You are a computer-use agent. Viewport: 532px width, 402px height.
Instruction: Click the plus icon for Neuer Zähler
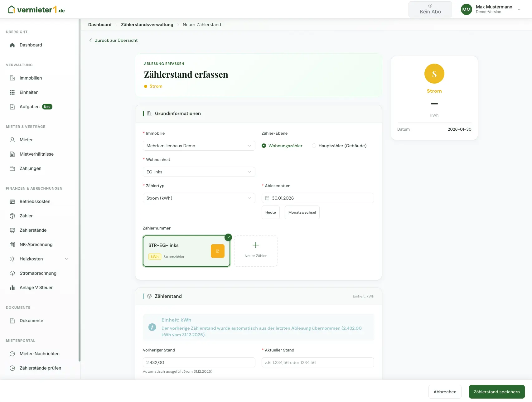pyautogui.click(x=256, y=245)
